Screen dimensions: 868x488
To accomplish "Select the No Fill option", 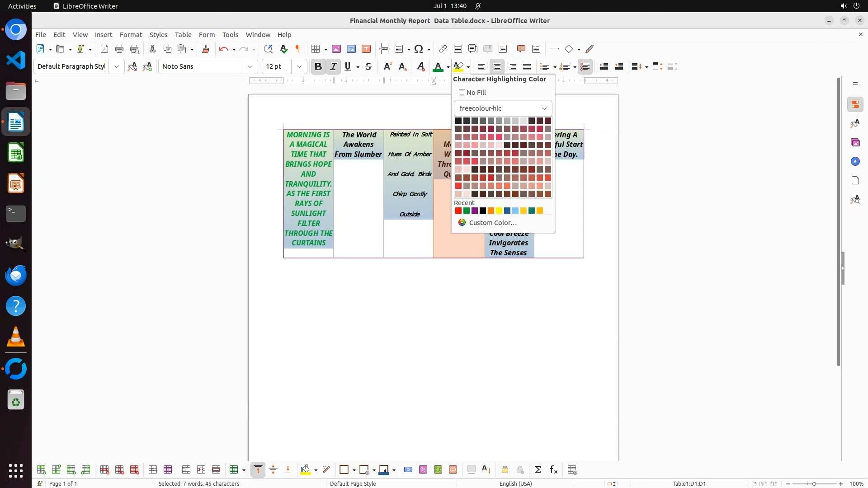I will pos(472,93).
